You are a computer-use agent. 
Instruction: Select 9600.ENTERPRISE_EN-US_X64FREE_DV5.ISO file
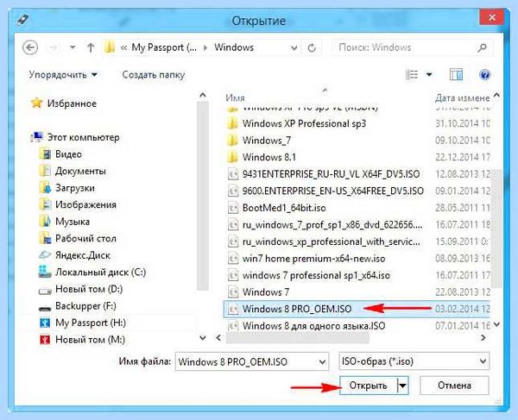pos(333,191)
